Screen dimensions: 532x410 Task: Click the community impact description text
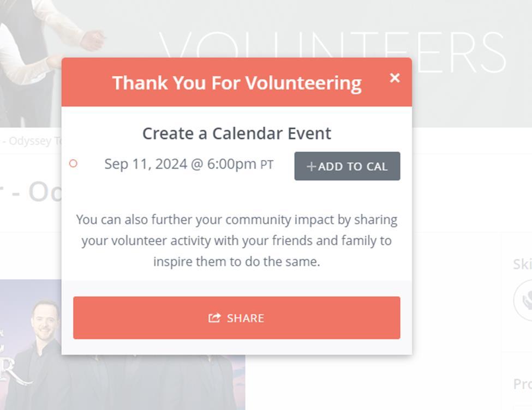click(x=237, y=240)
